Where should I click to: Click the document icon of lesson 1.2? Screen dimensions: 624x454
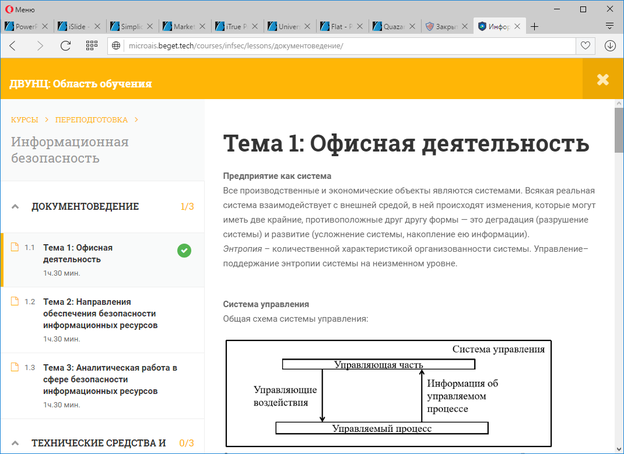15,301
